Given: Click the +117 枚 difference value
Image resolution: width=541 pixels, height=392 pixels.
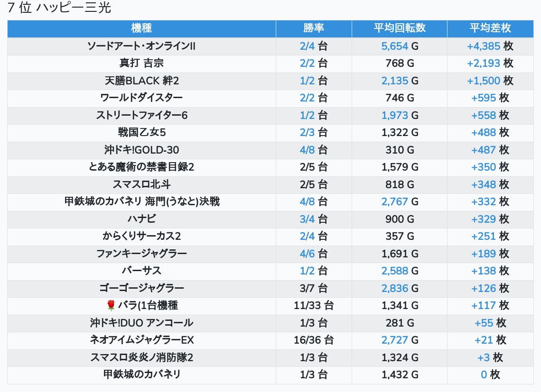Looking at the screenshot, I should pos(490,305).
